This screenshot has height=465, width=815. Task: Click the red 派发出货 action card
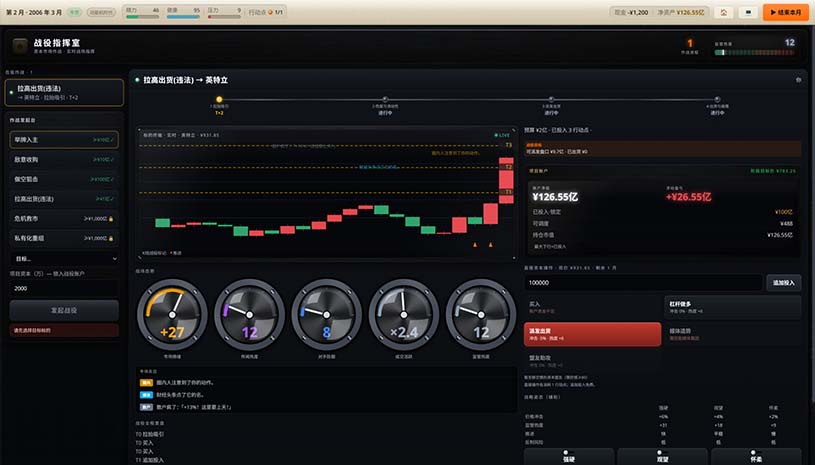[x=593, y=334]
